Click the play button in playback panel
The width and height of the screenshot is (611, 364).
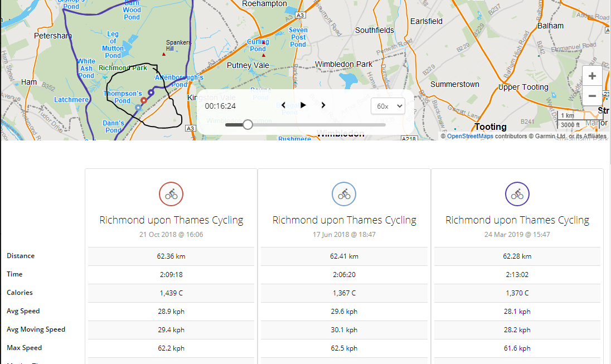[x=303, y=105]
